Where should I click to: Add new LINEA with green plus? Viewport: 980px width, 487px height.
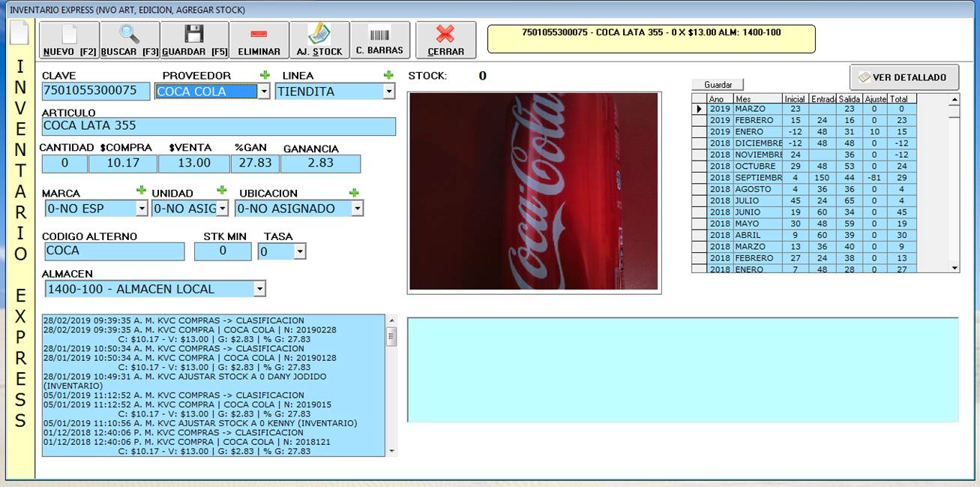pos(388,75)
